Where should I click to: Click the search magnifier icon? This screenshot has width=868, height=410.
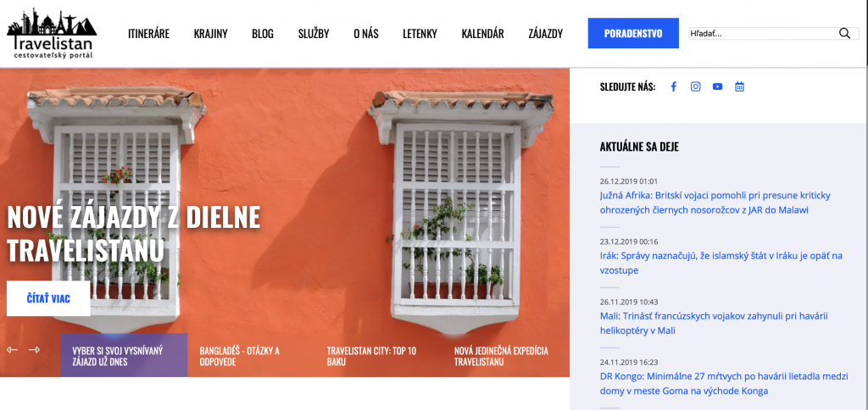coord(844,33)
